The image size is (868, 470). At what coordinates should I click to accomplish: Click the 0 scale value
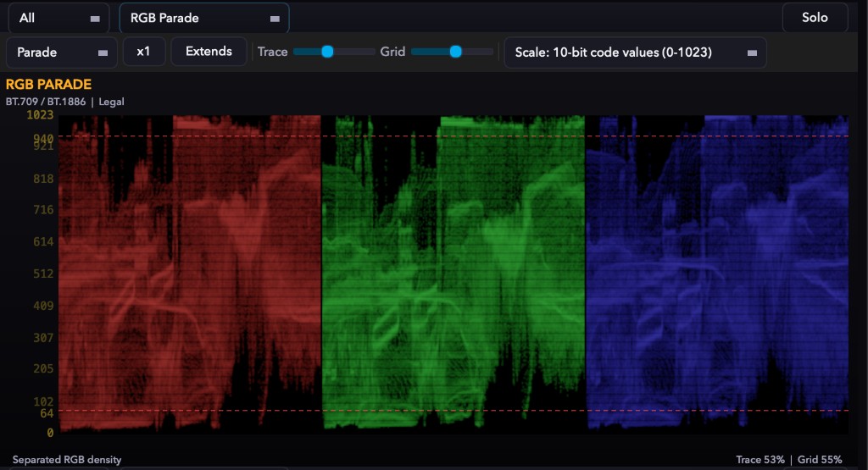[50, 433]
